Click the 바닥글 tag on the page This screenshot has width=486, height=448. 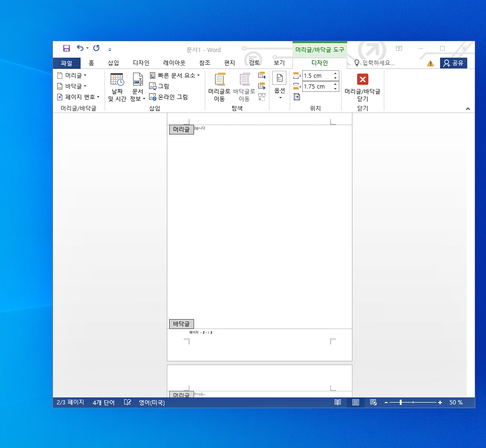(181, 324)
